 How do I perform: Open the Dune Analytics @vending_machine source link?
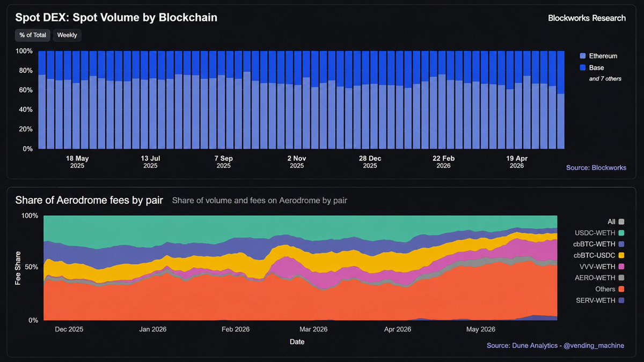click(555, 345)
